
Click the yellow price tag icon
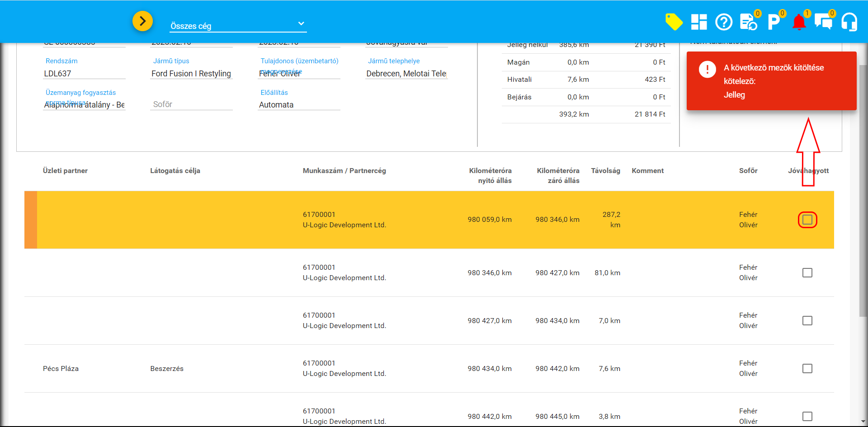pos(674,22)
